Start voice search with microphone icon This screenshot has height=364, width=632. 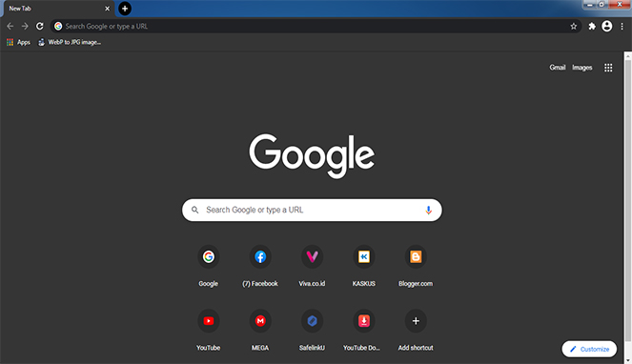[428, 210]
